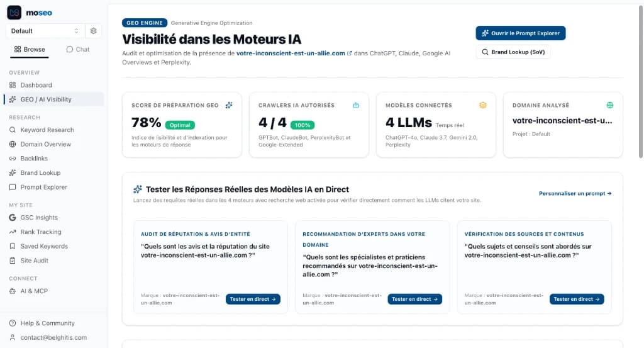This screenshot has width=644, height=348.
Task: Open Dashboard in the sidebar
Action: (x=53, y=85)
